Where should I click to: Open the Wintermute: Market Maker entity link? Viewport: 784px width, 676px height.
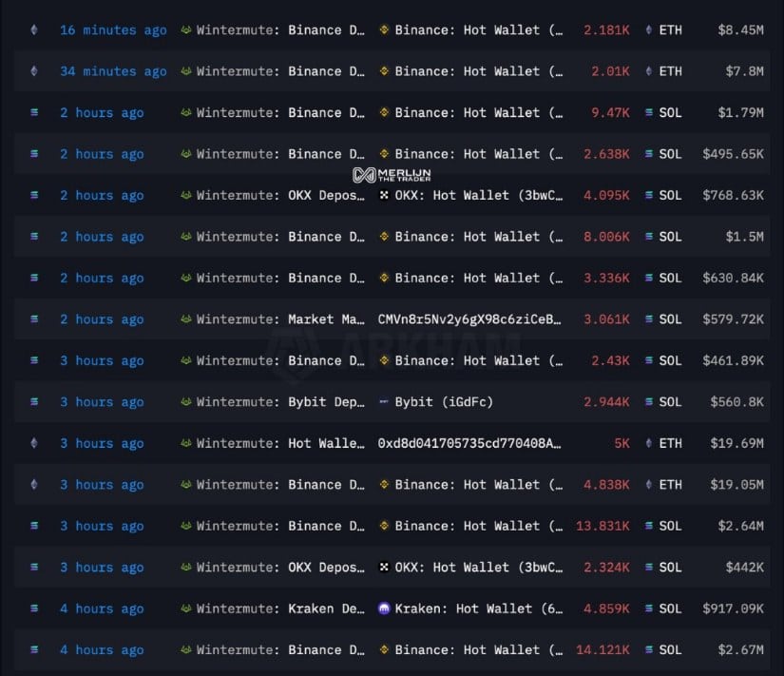pyautogui.click(x=280, y=319)
